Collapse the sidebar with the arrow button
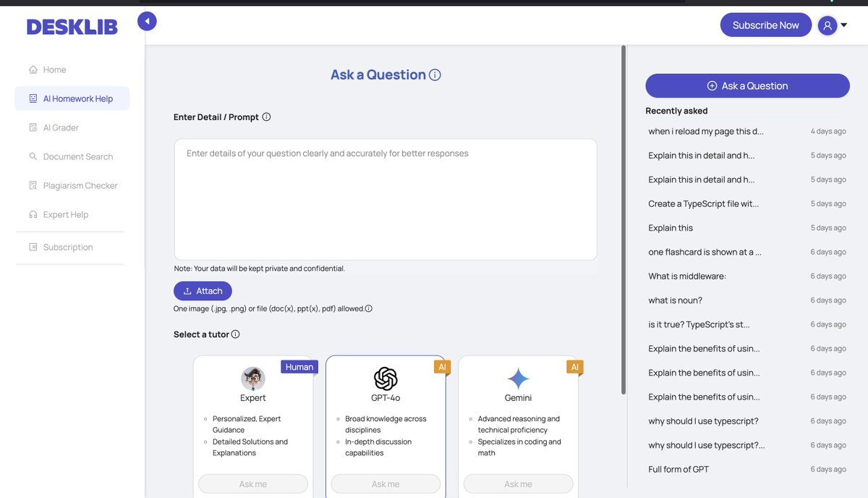 [x=147, y=22]
